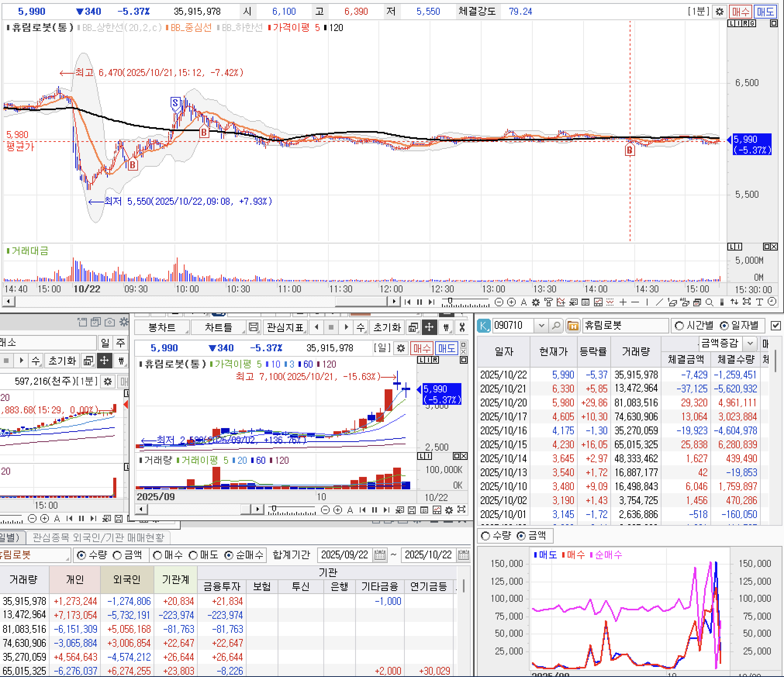Open main chart settings gear in bottom toolbar

[x=536, y=302]
